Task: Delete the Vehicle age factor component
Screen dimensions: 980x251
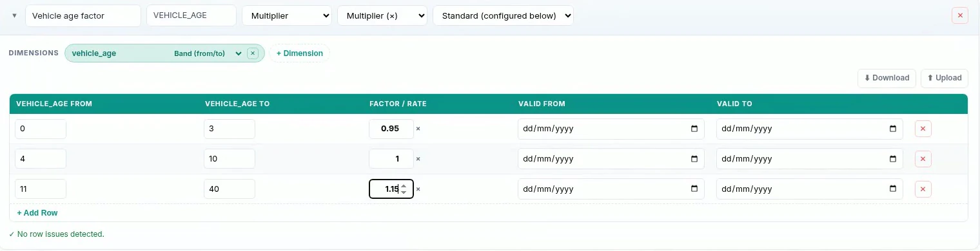Action: tap(960, 15)
